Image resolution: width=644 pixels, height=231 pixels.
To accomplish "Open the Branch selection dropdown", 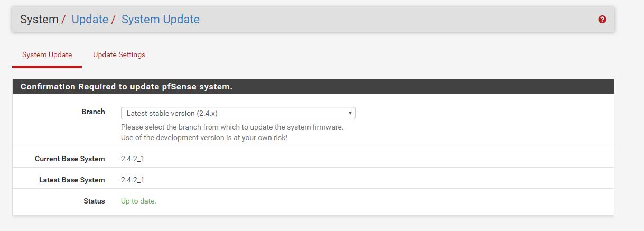I will pos(238,113).
